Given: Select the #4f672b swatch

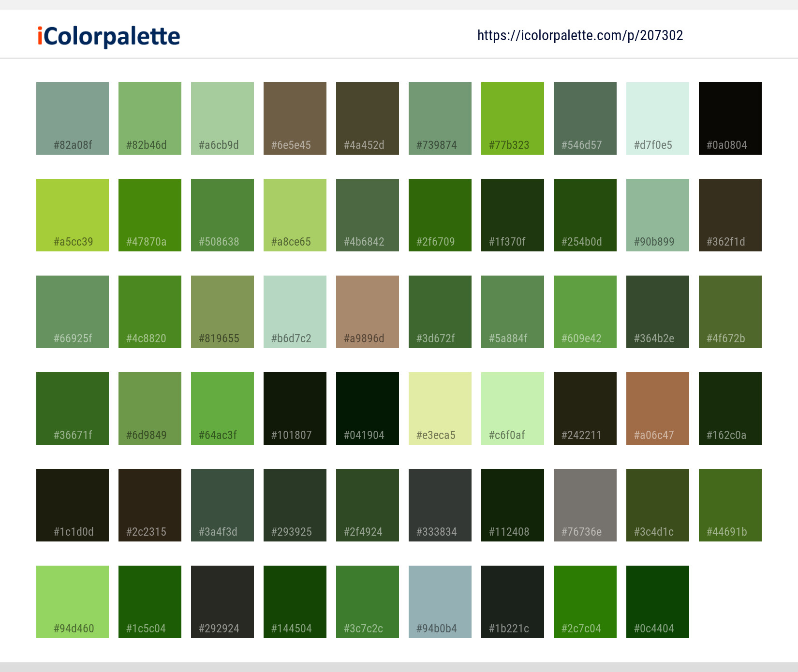Looking at the screenshot, I should click(730, 312).
